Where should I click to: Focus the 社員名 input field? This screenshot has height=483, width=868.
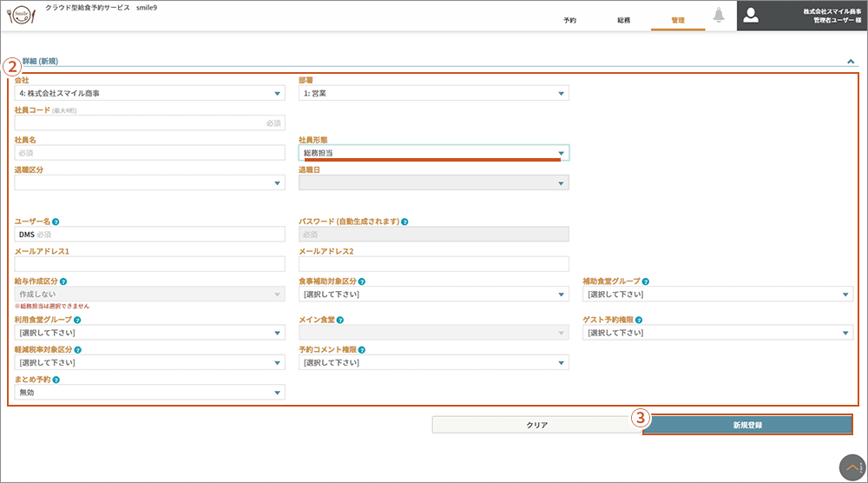[149, 153]
